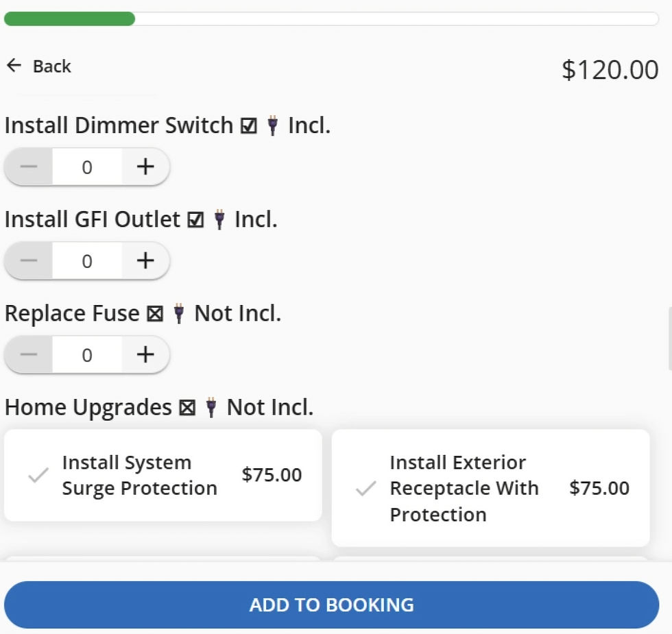Increase Install Dimmer Switch quantity with plus
Image resolution: width=672 pixels, height=634 pixels.
(145, 167)
